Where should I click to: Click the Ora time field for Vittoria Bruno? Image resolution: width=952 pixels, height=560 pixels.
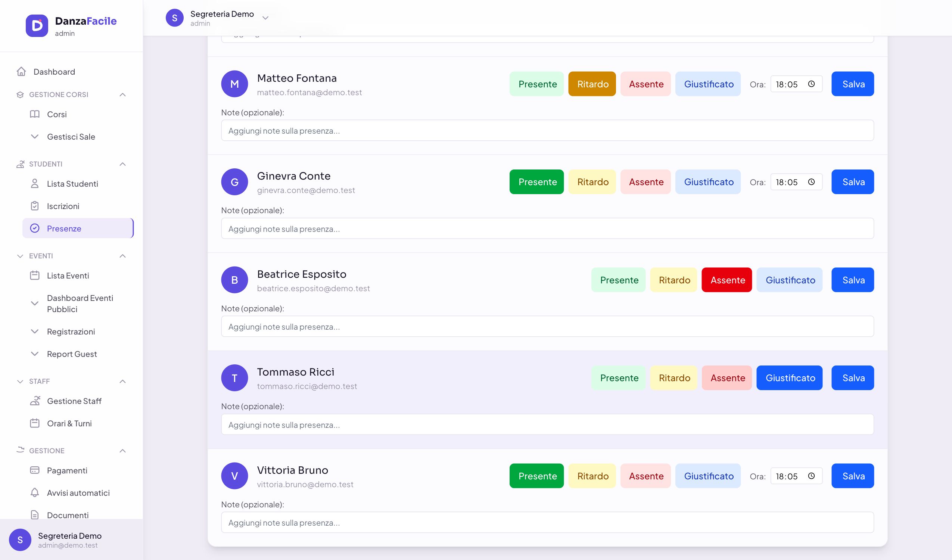(796, 476)
